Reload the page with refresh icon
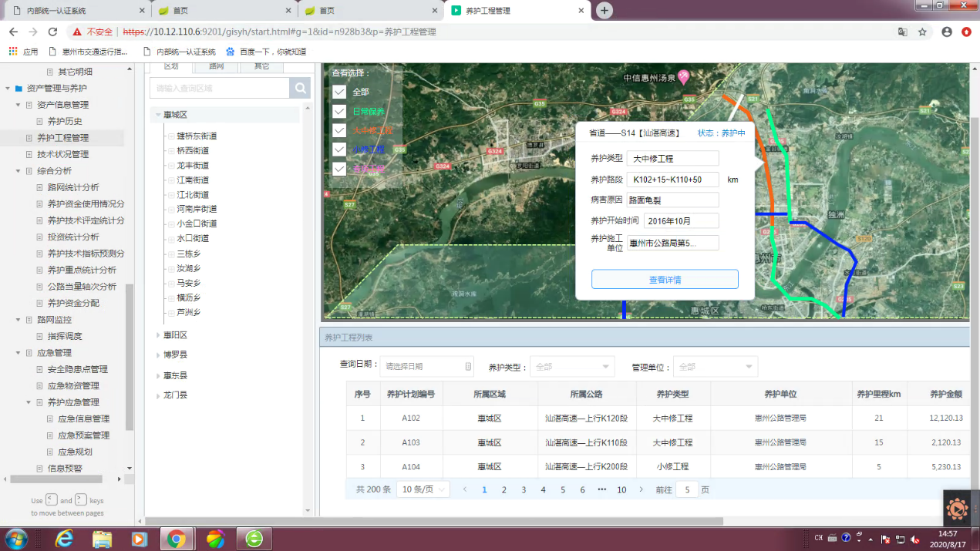 (52, 32)
